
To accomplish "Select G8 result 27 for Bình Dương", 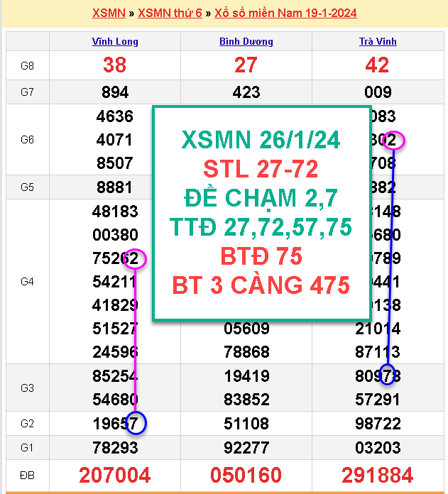I will [x=246, y=65].
